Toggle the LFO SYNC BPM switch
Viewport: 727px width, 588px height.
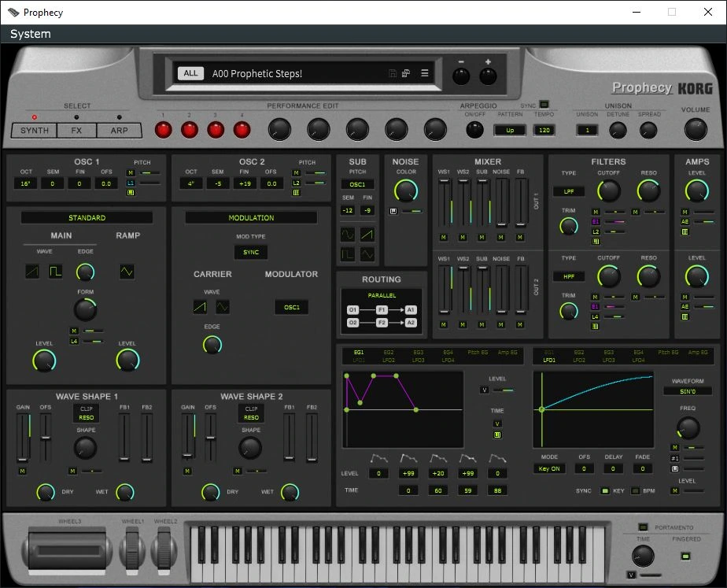pyautogui.click(x=635, y=490)
